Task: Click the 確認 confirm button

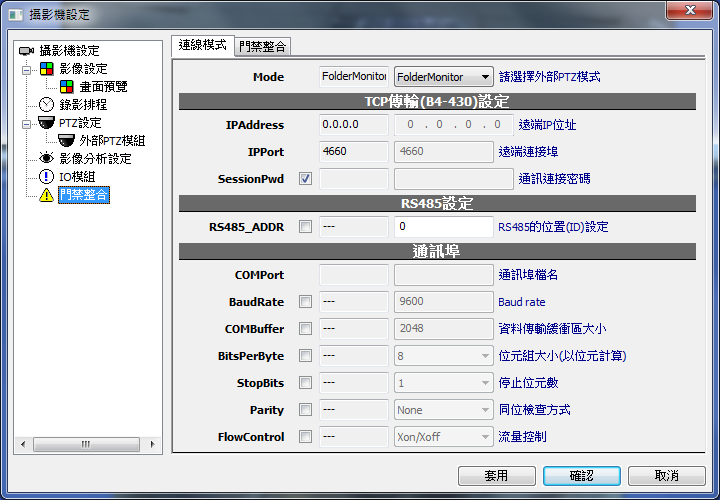Action: (x=582, y=476)
